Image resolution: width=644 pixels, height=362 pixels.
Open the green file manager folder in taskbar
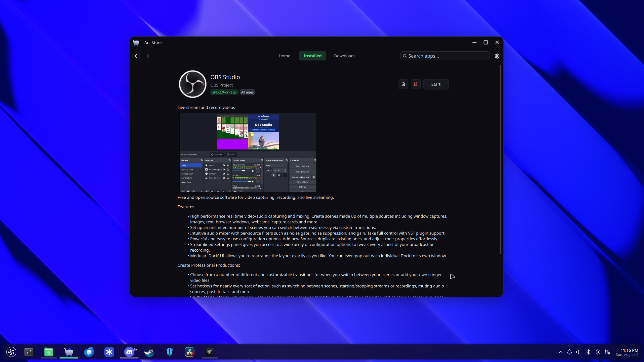(x=49, y=352)
